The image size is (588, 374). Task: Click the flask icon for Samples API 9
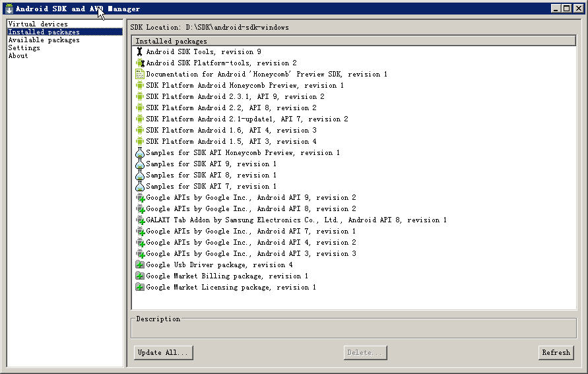click(139, 164)
